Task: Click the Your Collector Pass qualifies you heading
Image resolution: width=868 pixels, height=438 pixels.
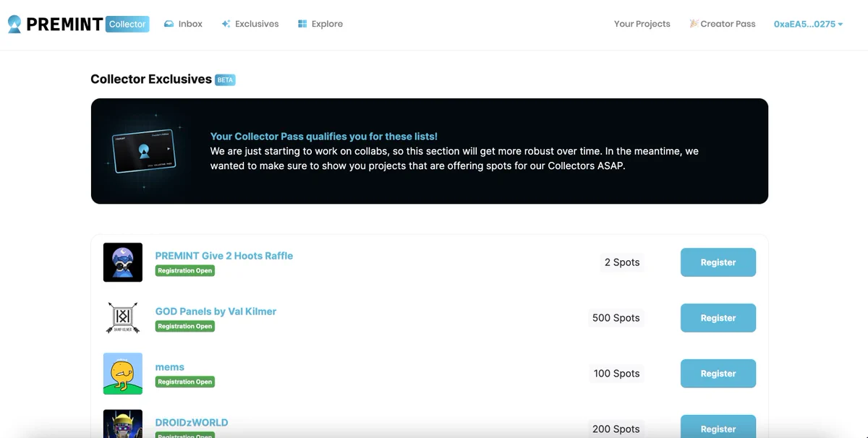Action: 324,136
